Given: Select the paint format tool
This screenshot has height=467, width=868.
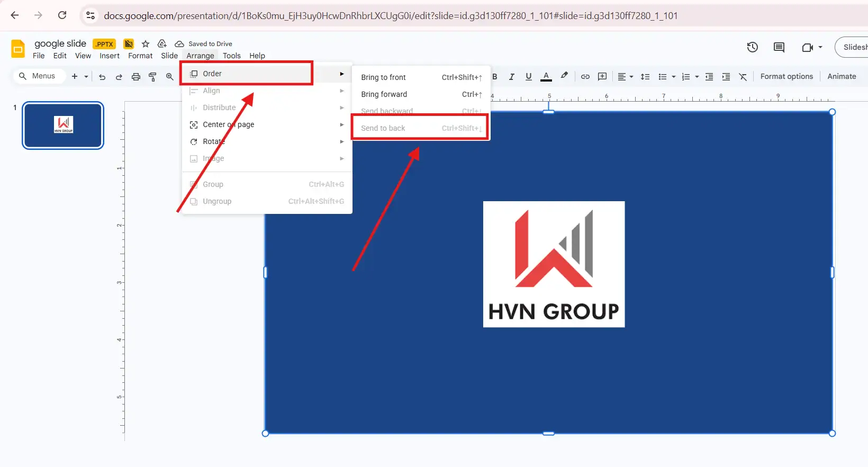Looking at the screenshot, I should tap(152, 77).
